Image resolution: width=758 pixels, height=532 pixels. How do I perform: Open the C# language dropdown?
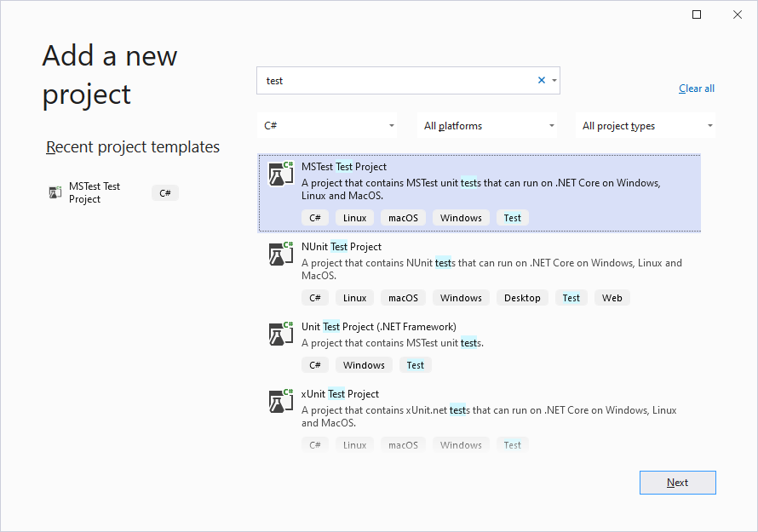pyautogui.click(x=327, y=125)
